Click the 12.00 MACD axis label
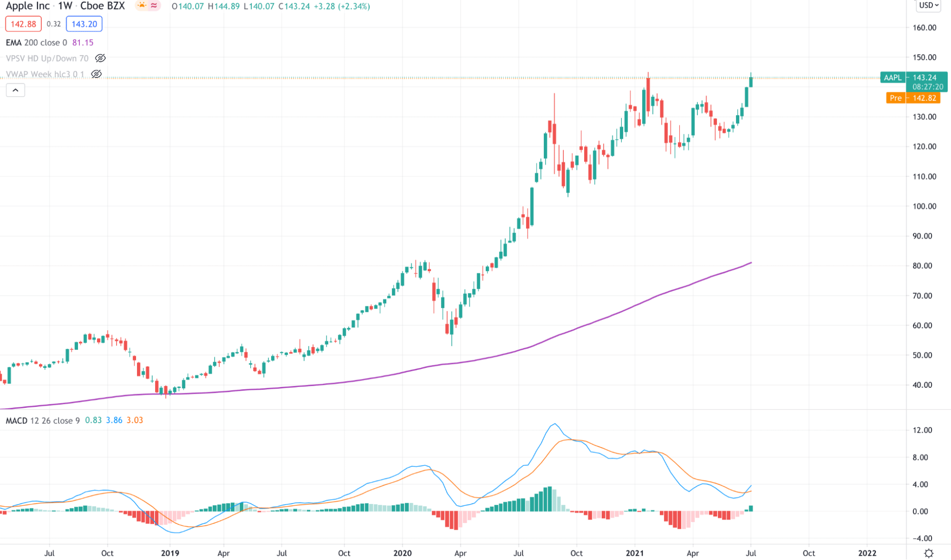Screen dimensions: 951x560 coord(922,430)
